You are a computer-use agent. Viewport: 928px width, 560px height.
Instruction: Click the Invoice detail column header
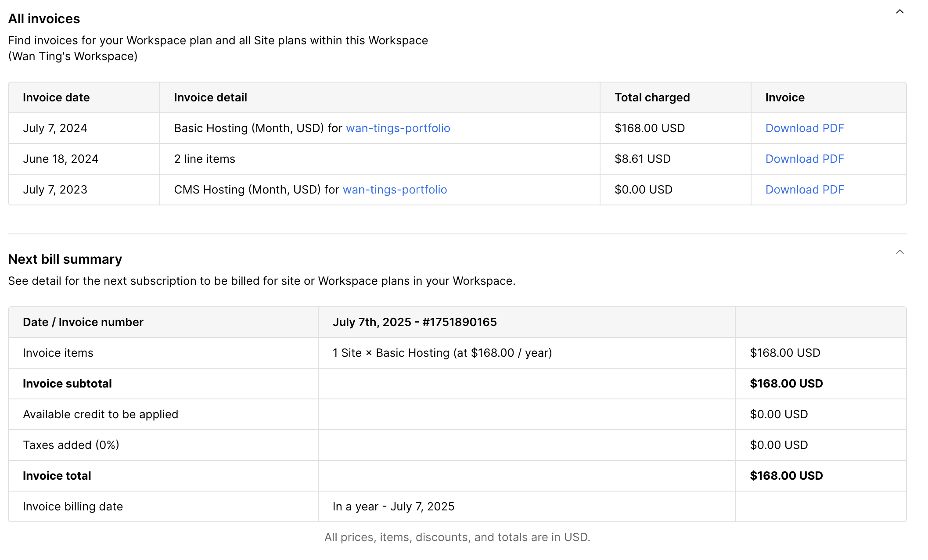click(x=210, y=97)
